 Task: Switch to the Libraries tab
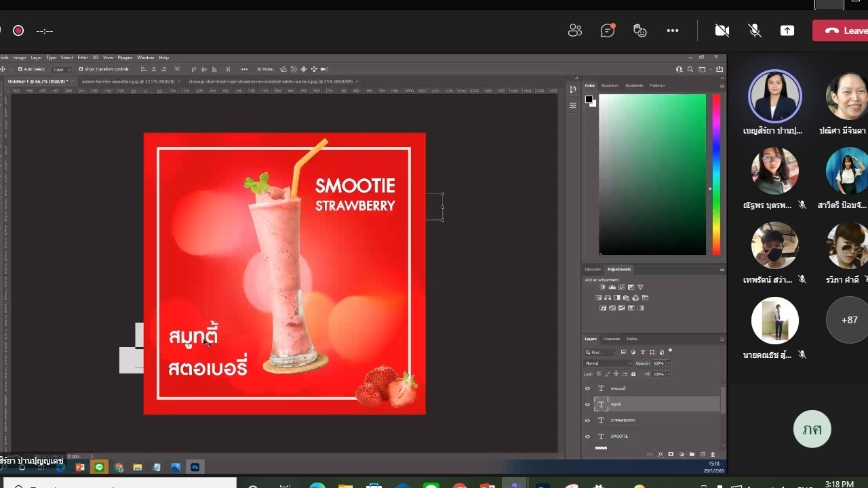click(593, 269)
